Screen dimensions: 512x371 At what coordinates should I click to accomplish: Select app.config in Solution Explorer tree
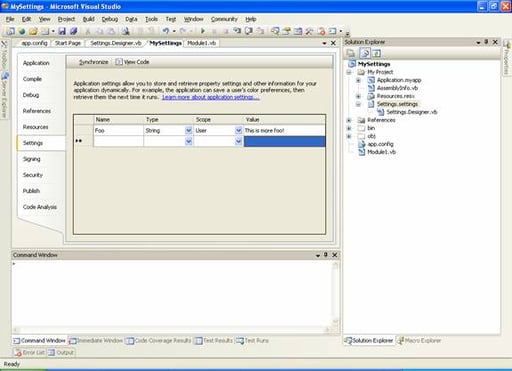pos(380,144)
